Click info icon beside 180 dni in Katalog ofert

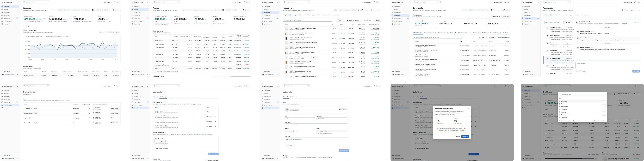pos(358,10)
